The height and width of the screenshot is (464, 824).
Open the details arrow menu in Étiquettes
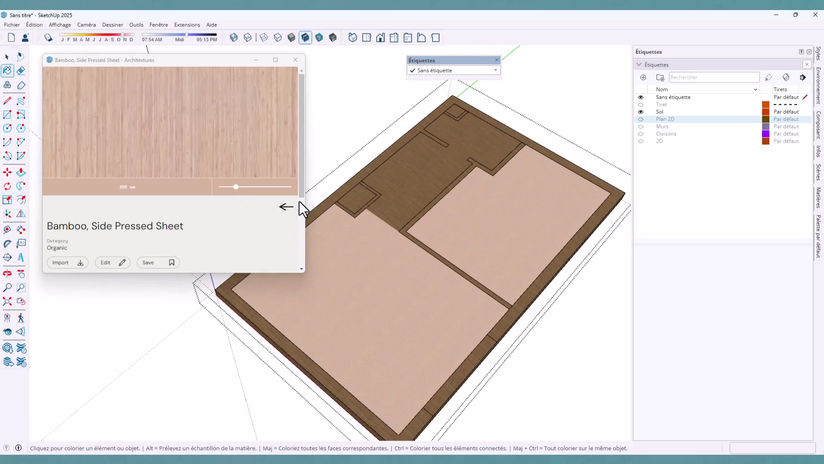[803, 77]
